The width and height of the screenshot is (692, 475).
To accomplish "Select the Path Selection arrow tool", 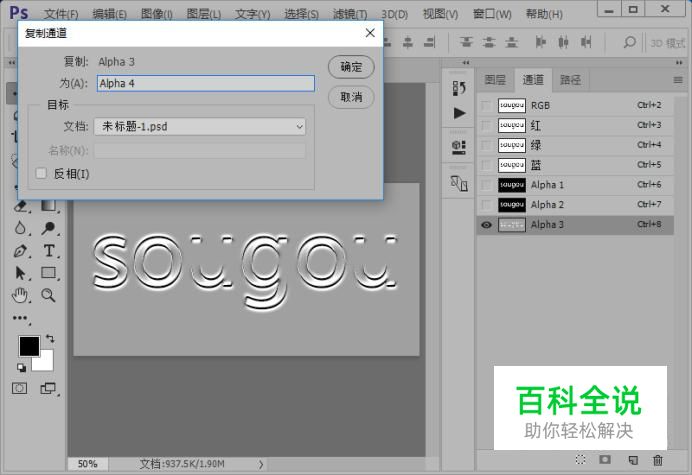I will click(20, 273).
